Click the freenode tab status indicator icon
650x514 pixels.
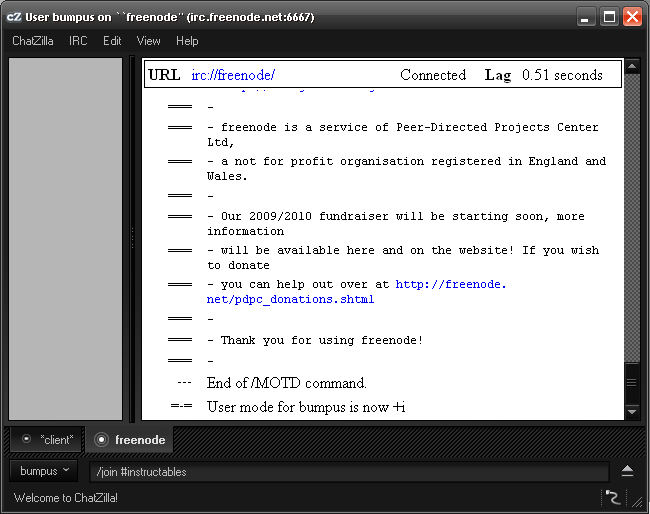pyautogui.click(x=101, y=439)
